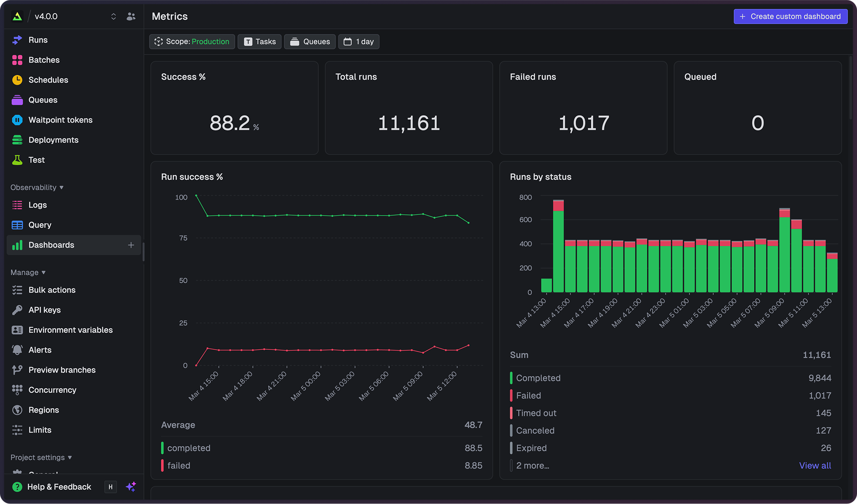Screen dimensions: 857x504
Task: Toggle the Tasks filter pill
Action: coord(259,41)
